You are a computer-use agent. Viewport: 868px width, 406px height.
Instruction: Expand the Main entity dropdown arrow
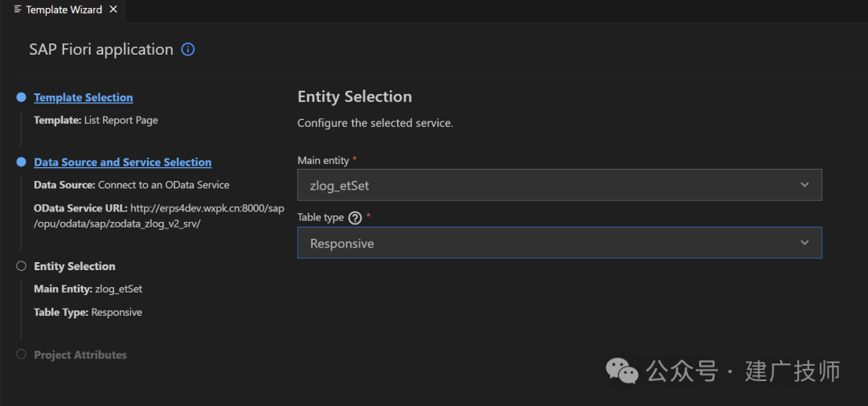805,185
